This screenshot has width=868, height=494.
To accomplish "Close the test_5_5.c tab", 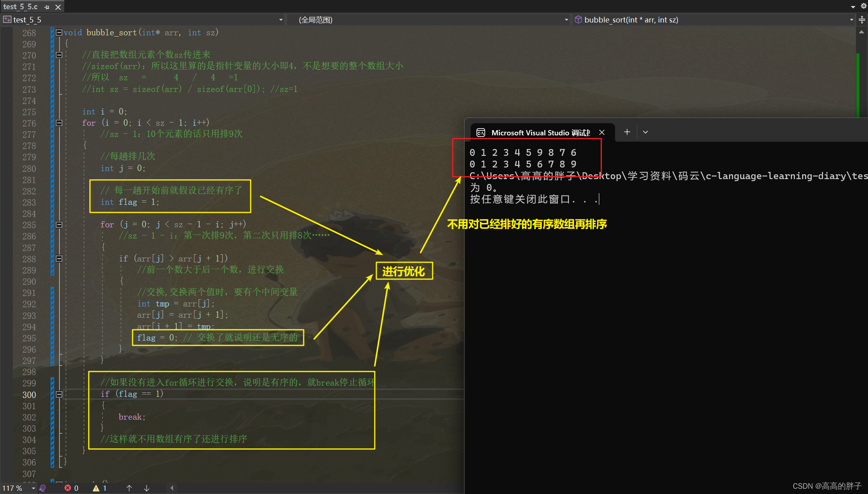I will pyautogui.click(x=58, y=7).
